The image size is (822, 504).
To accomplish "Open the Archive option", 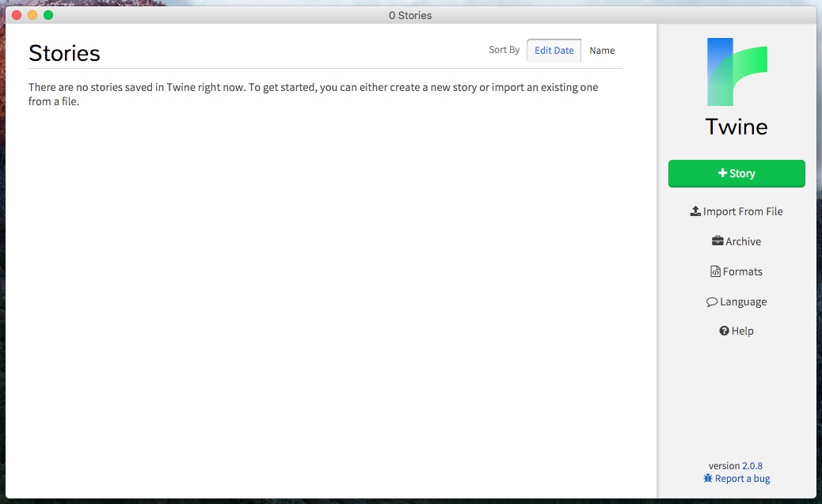I will tap(743, 241).
